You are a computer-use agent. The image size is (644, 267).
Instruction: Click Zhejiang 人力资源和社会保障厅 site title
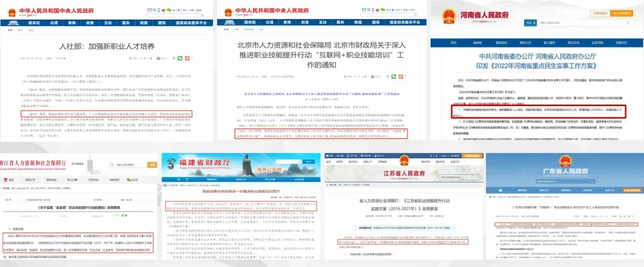(x=33, y=162)
